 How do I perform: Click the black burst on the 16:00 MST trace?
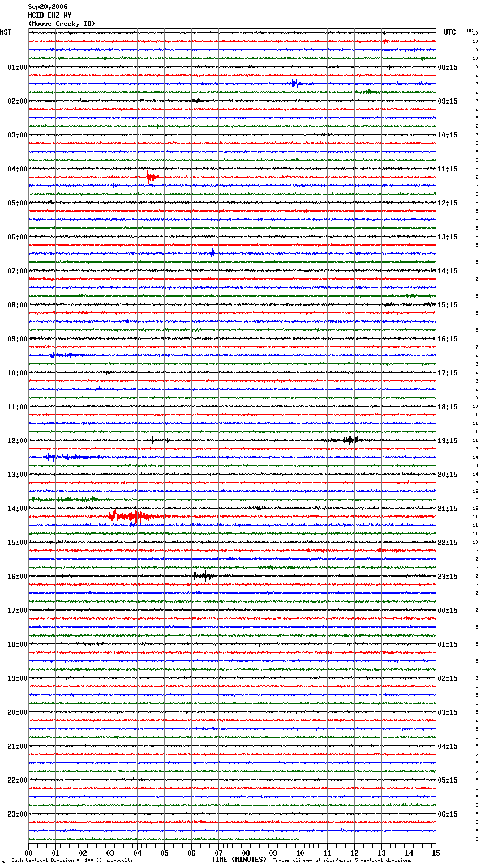pyautogui.click(x=204, y=576)
